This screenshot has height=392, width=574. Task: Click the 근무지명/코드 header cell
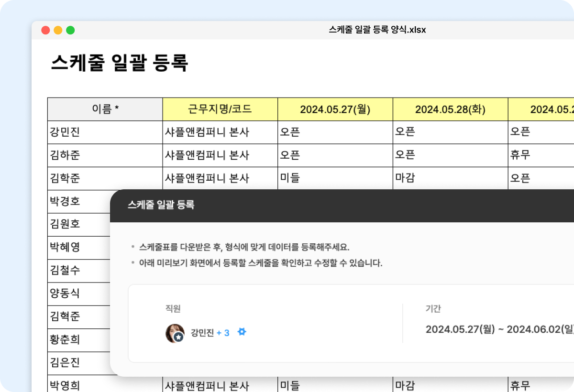tap(220, 109)
